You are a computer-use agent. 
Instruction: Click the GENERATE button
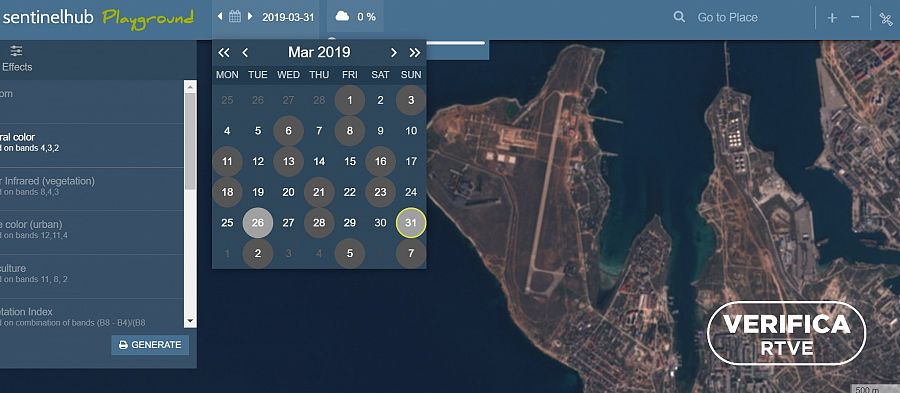(150, 345)
